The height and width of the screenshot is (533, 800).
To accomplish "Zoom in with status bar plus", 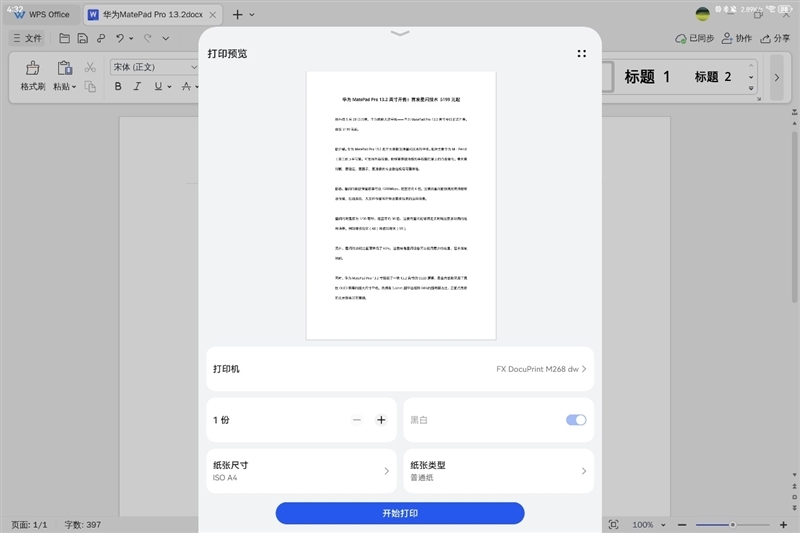I will point(784,524).
